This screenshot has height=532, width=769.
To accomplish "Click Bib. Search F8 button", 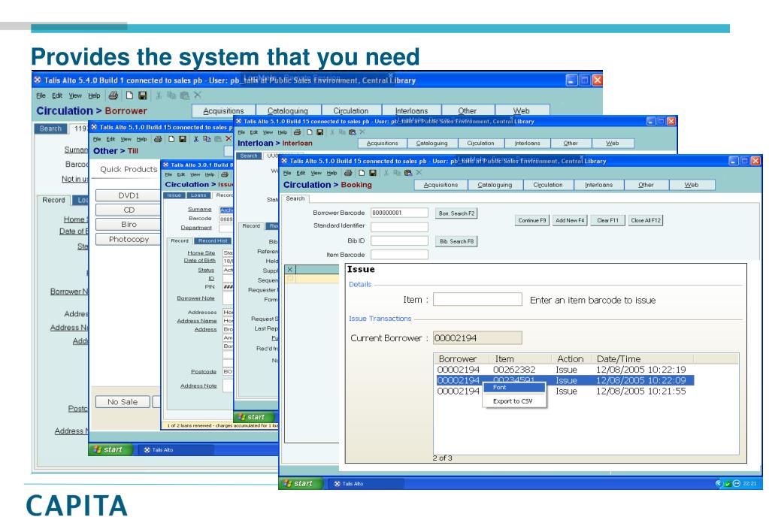I will 456,241.
